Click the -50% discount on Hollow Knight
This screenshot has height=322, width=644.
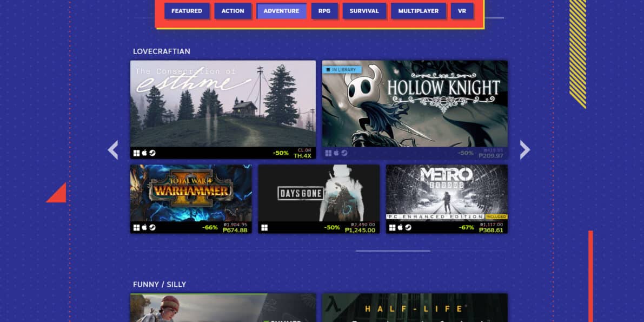click(466, 153)
